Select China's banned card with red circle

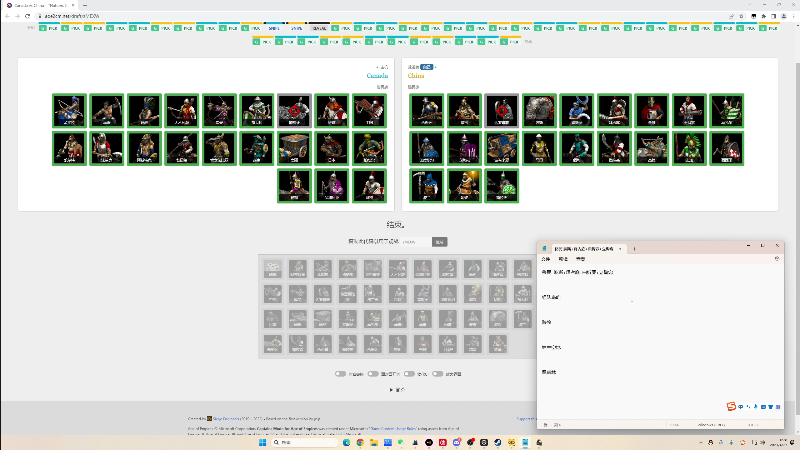point(502,111)
